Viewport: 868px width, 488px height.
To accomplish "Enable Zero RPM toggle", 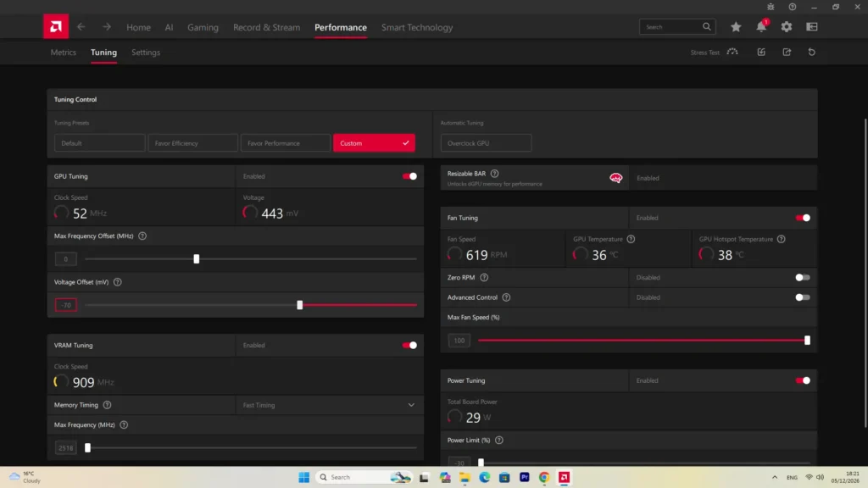I will coord(803,278).
